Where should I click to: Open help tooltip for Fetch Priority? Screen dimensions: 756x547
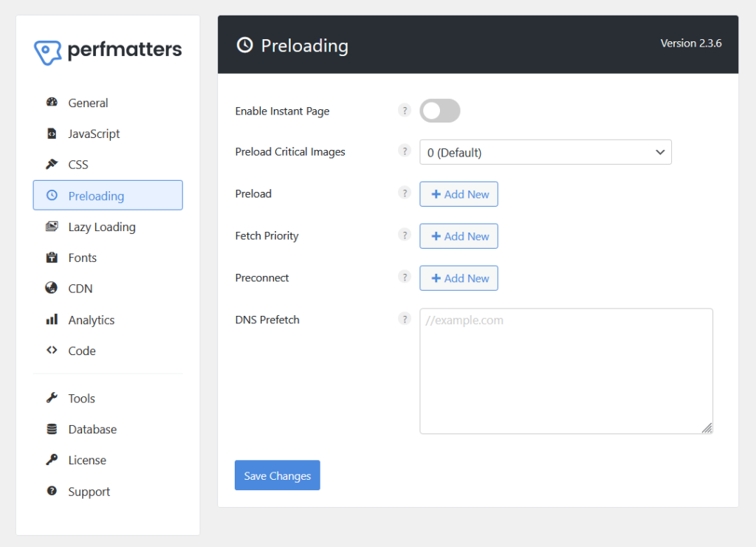tap(405, 235)
